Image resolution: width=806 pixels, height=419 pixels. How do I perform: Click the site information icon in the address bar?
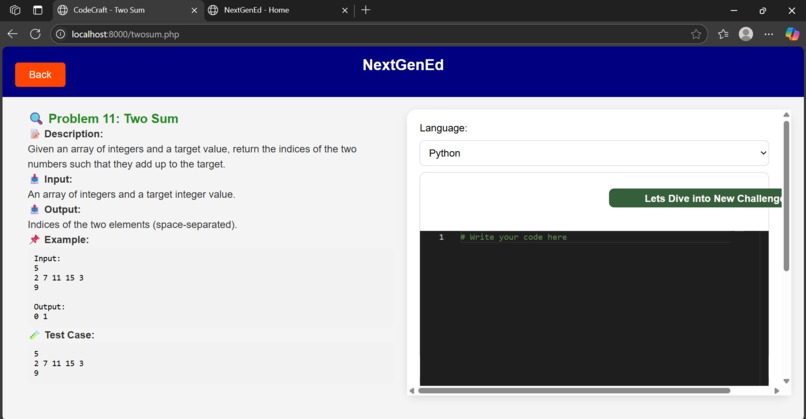point(61,34)
